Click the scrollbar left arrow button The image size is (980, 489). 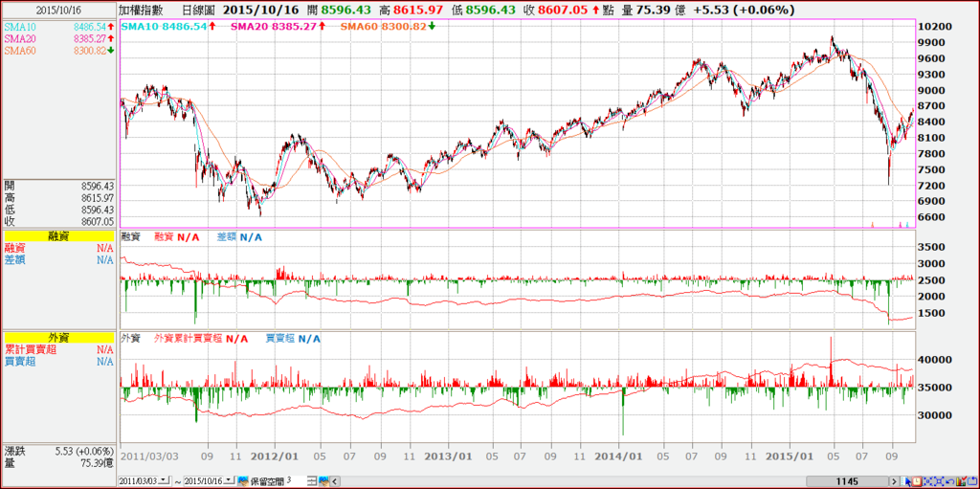point(334,481)
